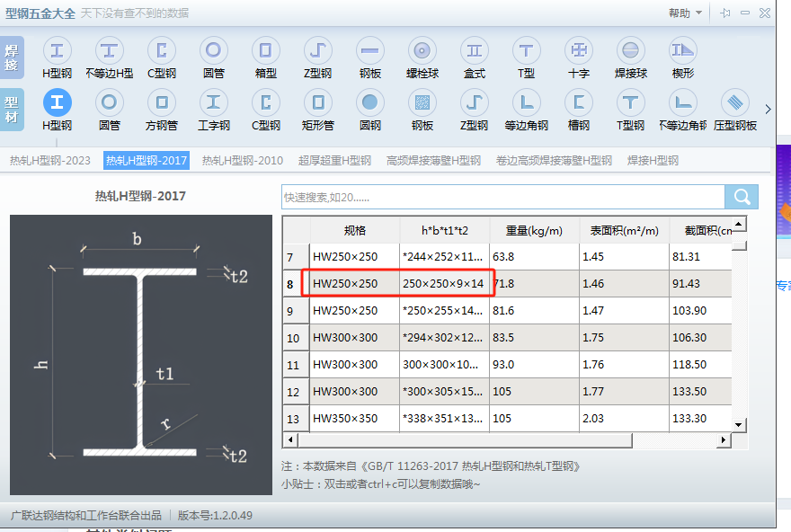
Task: Pin the window with pushpin icon
Action: point(725,13)
